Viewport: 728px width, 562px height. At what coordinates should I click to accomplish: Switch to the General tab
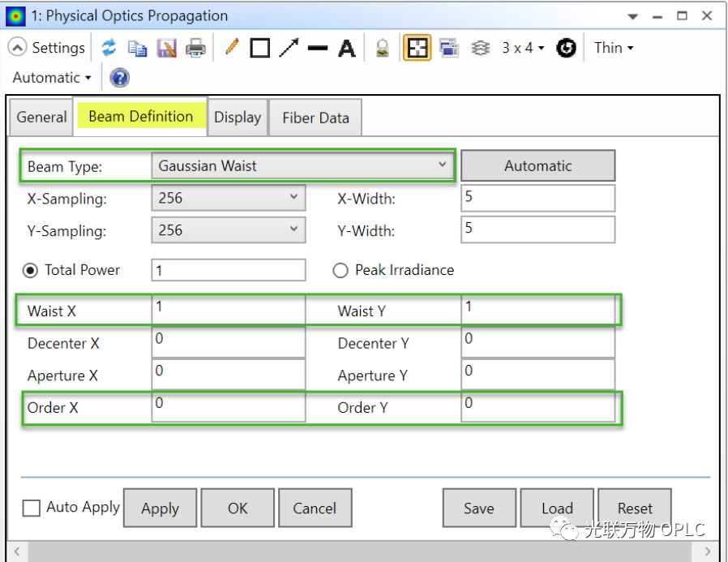click(41, 117)
